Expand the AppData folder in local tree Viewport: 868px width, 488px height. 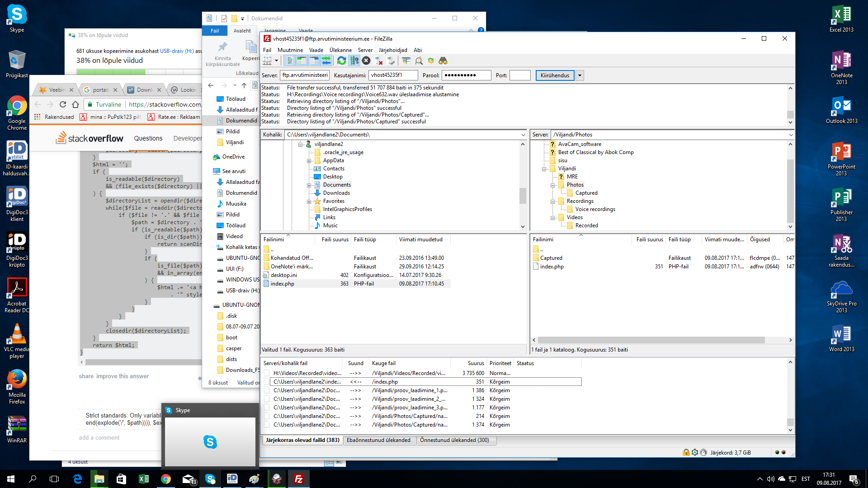tap(309, 161)
